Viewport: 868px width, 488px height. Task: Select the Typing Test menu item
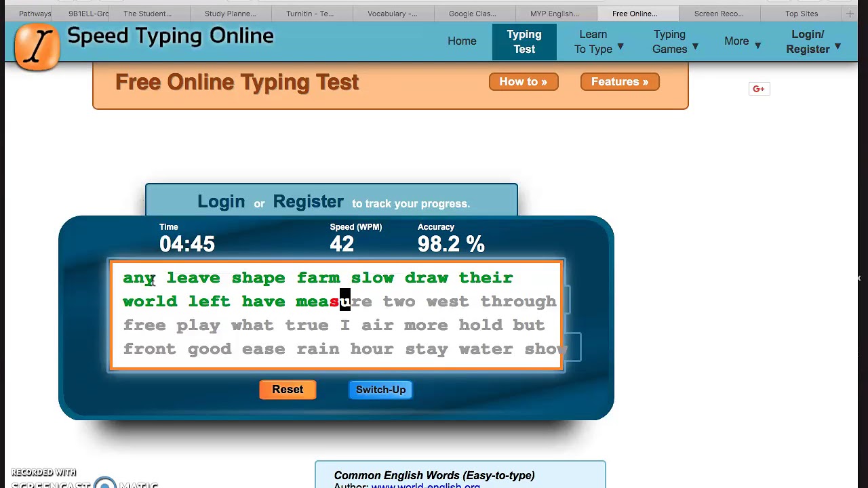tap(524, 41)
